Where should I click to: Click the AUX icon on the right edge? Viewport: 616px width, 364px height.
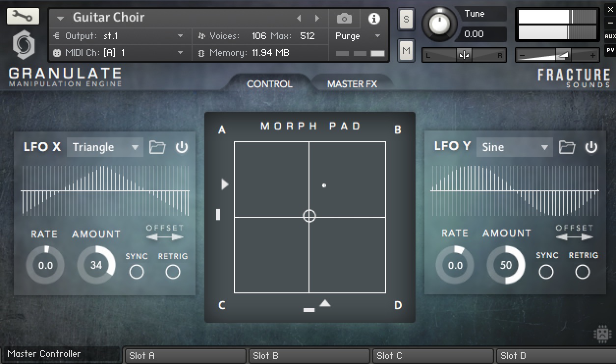tap(611, 36)
